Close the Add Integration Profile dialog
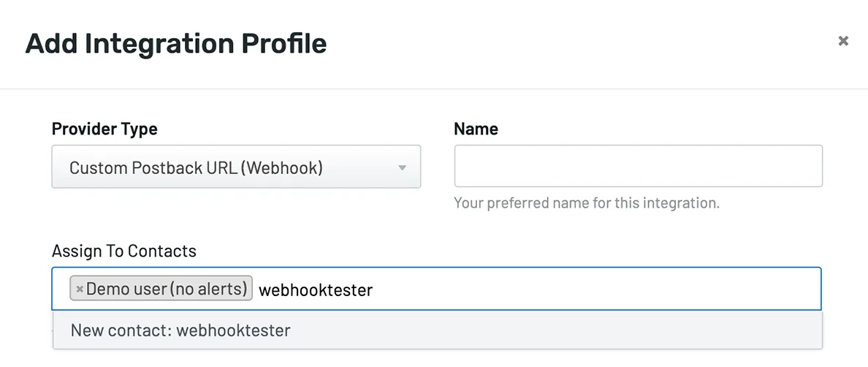Screen dimensions: 868x367 (x=843, y=41)
